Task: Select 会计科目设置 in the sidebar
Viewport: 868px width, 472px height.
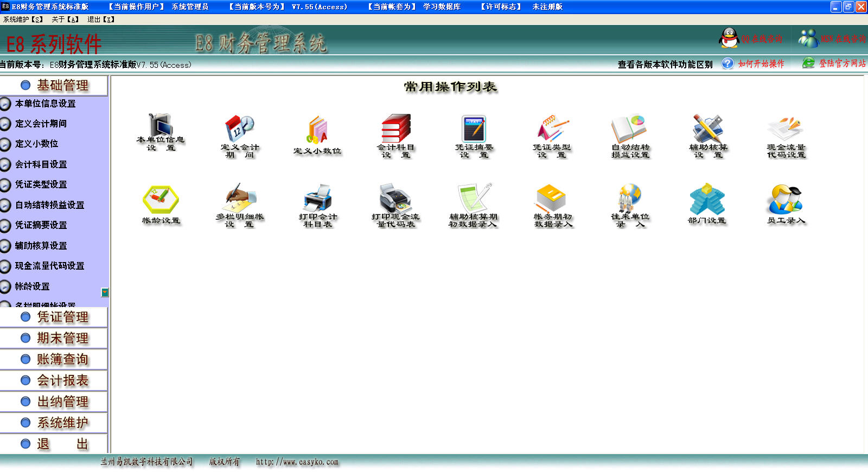Action: [41, 164]
